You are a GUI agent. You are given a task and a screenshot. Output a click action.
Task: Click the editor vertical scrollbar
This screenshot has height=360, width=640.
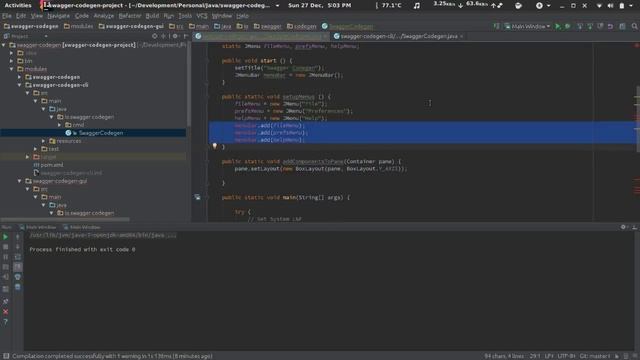click(x=638, y=118)
